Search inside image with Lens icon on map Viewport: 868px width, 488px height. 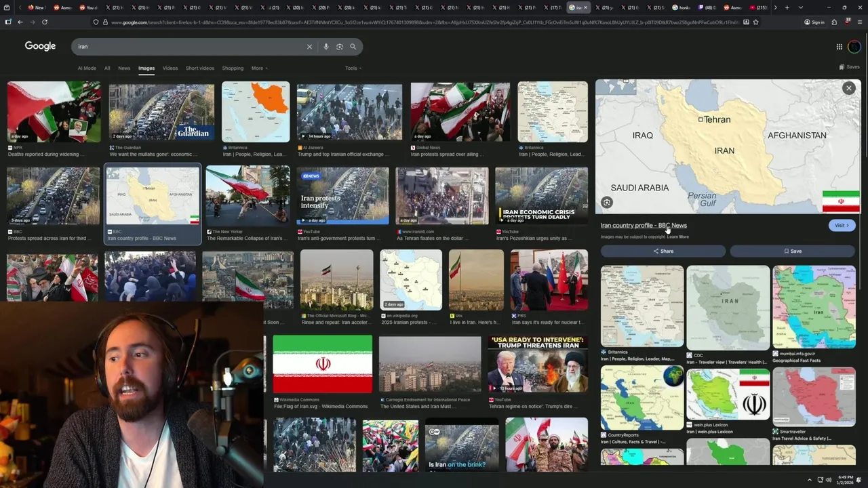coord(607,202)
